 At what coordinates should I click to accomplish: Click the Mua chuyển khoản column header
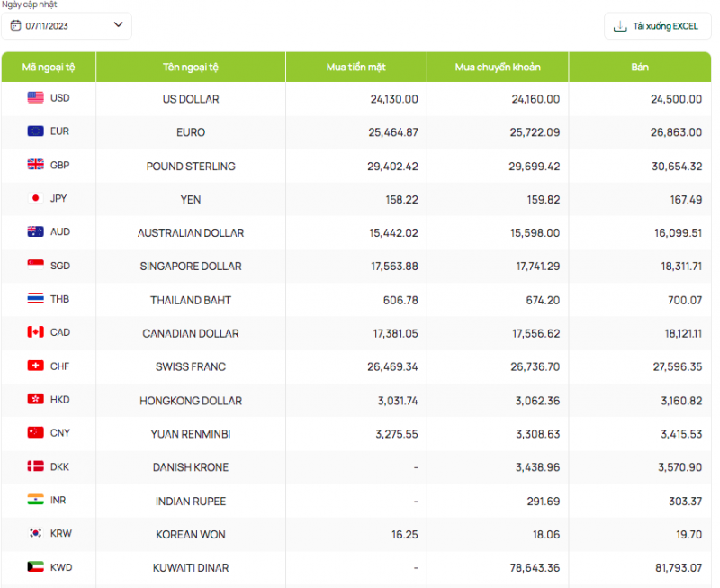(498, 68)
